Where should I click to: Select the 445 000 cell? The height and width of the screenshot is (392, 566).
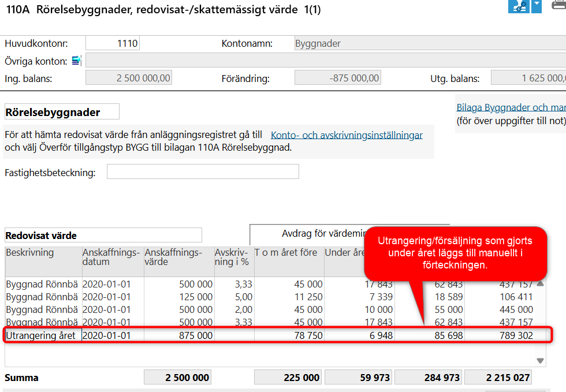(x=499, y=309)
